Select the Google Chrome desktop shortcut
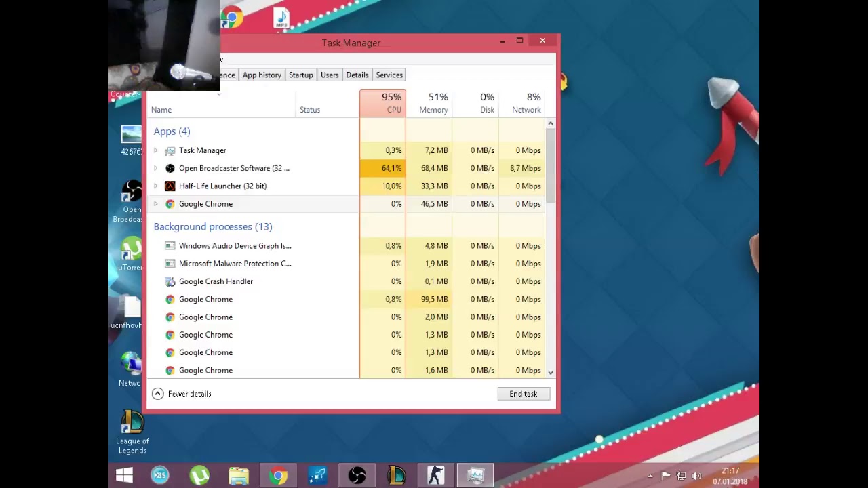Viewport: 868px width, 488px height. click(x=231, y=18)
